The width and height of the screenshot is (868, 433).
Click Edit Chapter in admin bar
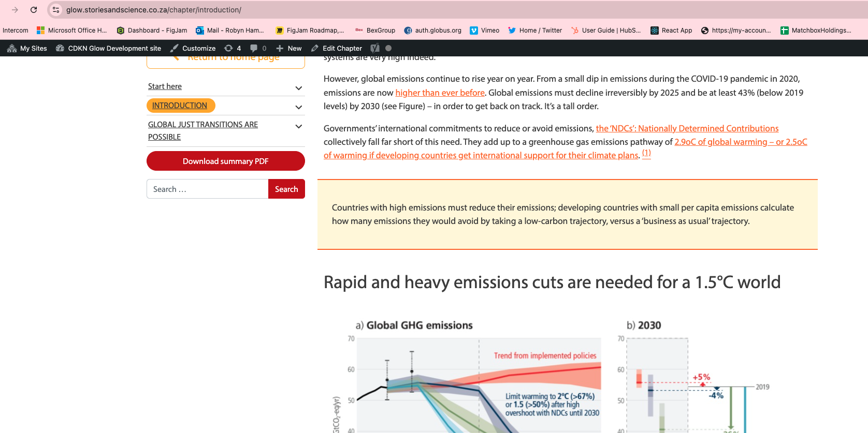[x=337, y=48]
